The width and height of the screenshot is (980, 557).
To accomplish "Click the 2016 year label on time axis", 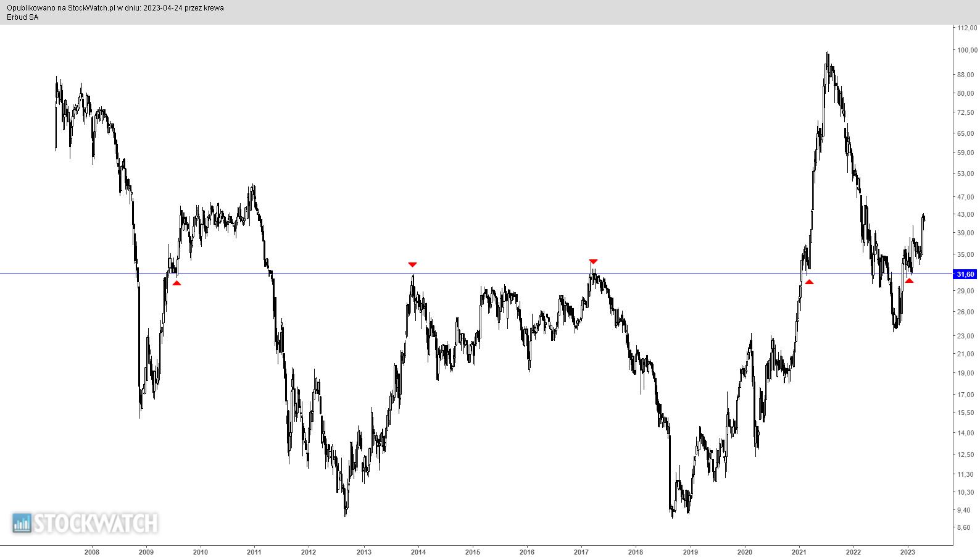I will pos(526,552).
